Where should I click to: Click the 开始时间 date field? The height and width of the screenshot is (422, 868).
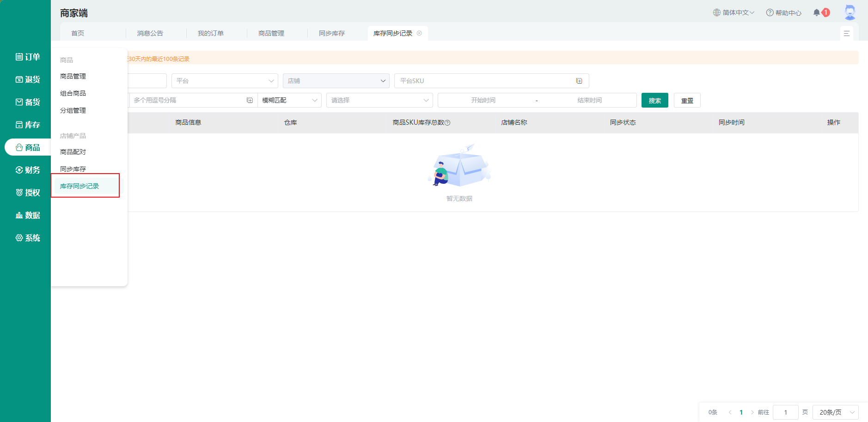pyautogui.click(x=483, y=100)
